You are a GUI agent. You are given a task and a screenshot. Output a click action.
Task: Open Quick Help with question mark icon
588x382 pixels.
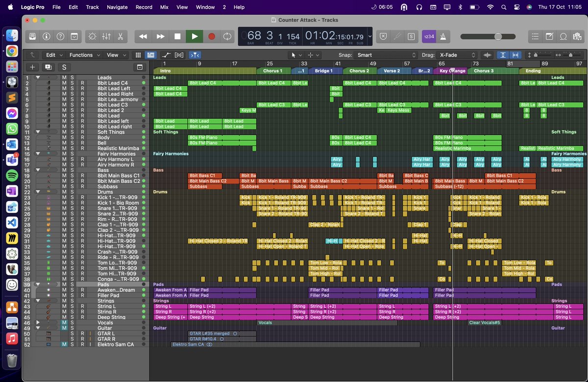60,36
